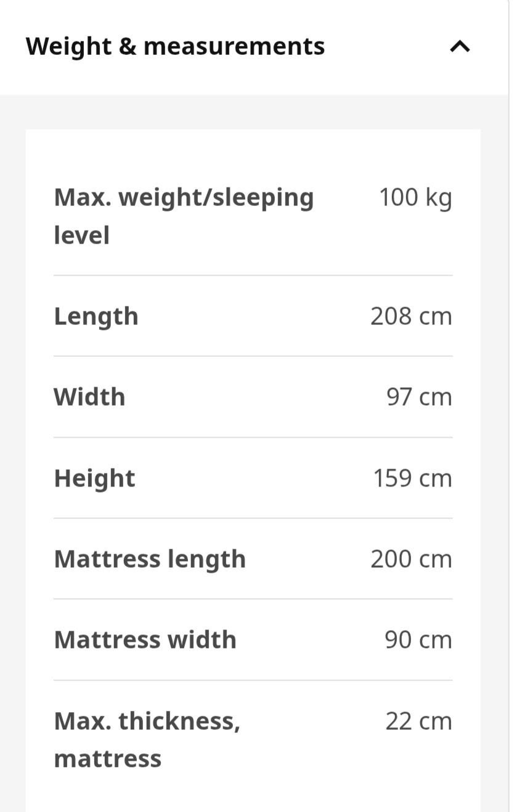Select the Max. thickness, mattress label
The width and height of the screenshot is (525, 812).
click(x=147, y=740)
